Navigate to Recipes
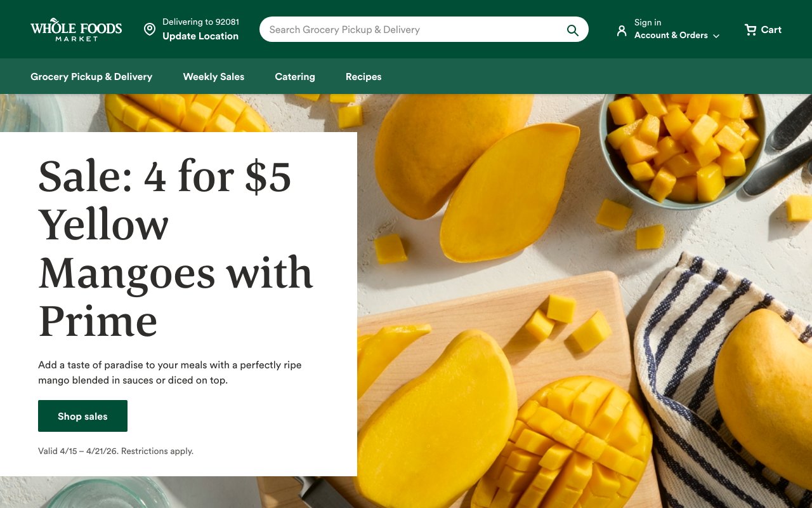The height and width of the screenshot is (508, 812). point(363,77)
